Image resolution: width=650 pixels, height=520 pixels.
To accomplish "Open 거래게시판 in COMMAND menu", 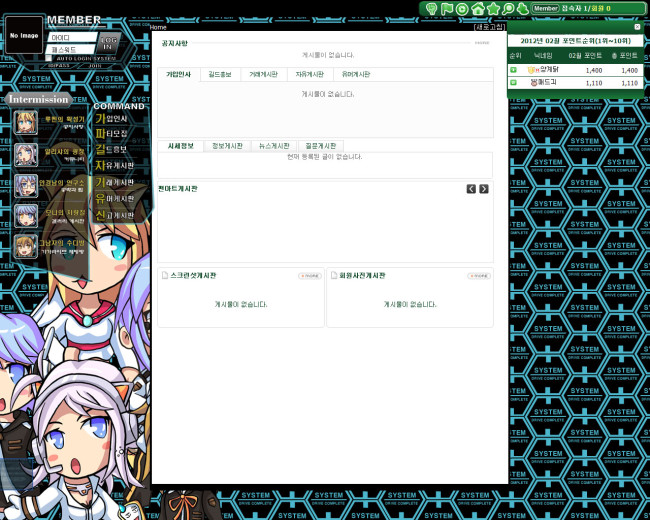I will [114, 182].
